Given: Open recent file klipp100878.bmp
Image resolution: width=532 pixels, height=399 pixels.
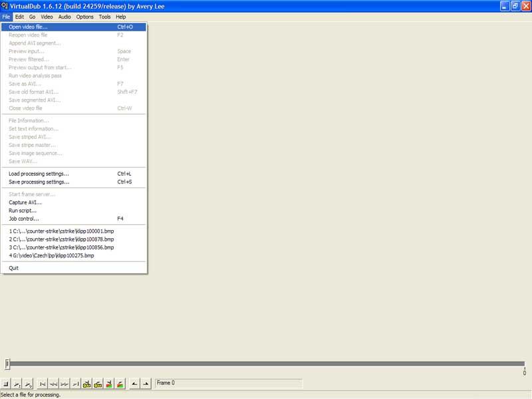Looking at the screenshot, I should (x=74, y=239).
